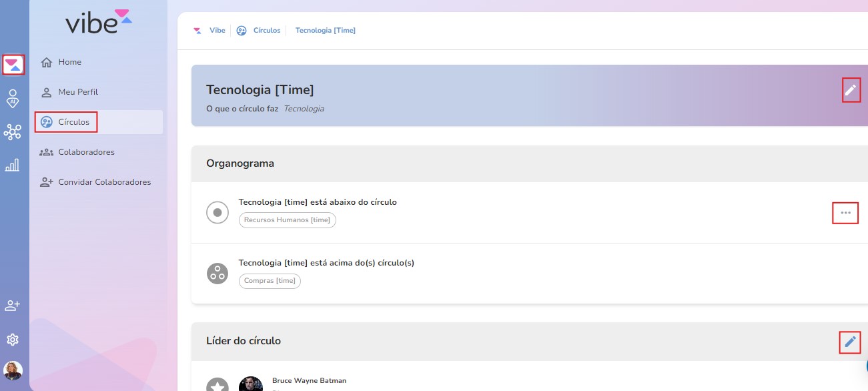Select Círculos in the sidebar

coord(99,122)
